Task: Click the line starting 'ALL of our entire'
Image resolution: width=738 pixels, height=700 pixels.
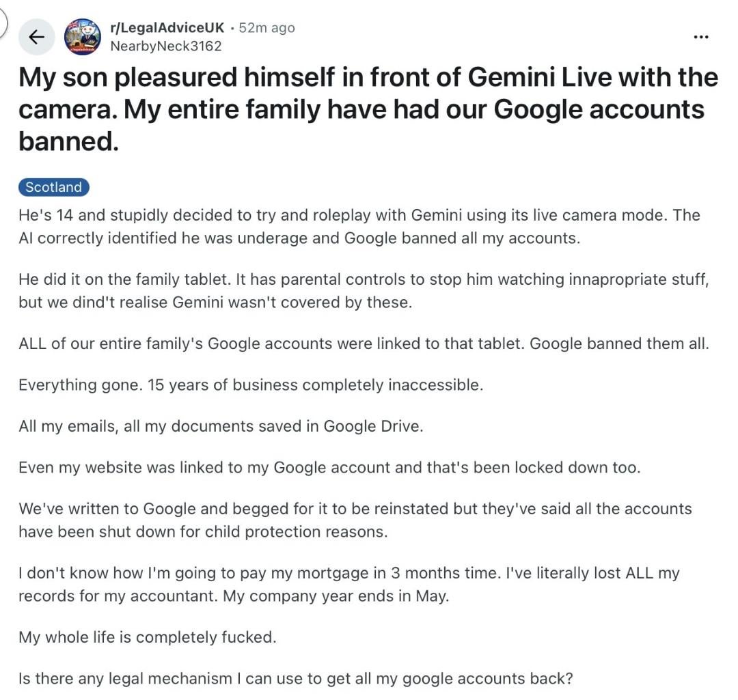Action: pyautogui.click(x=364, y=344)
